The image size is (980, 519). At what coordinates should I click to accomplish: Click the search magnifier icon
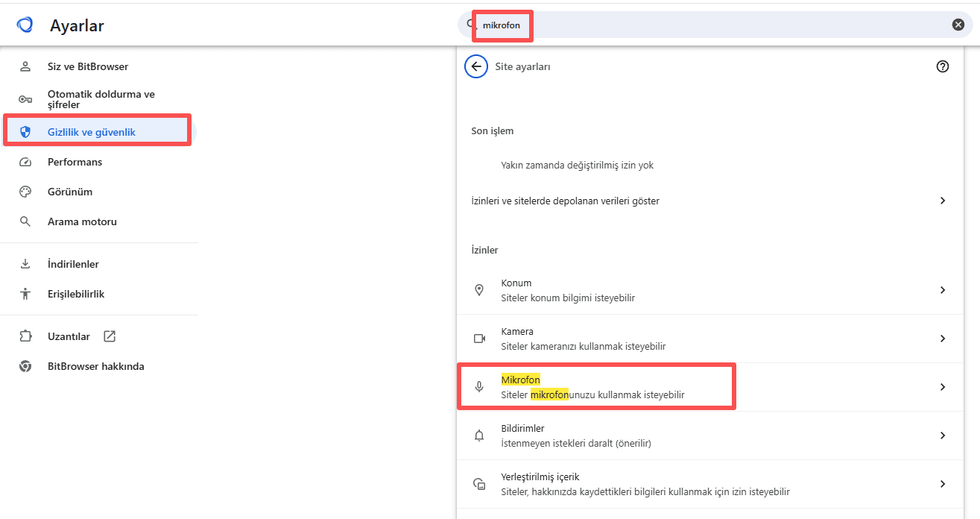pyautogui.click(x=471, y=25)
